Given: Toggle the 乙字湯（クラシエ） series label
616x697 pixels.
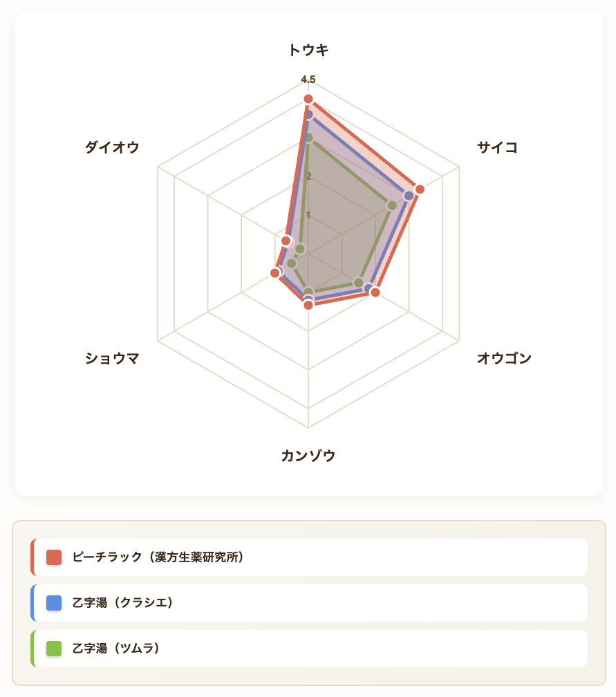Looking at the screenshot, I should [123, 603].
